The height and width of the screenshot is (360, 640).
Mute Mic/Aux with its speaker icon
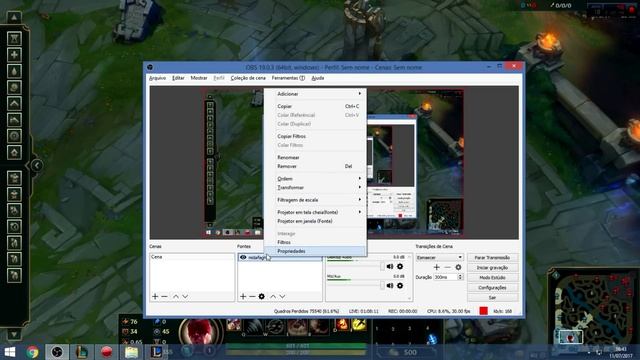click(x=390, y=286)
